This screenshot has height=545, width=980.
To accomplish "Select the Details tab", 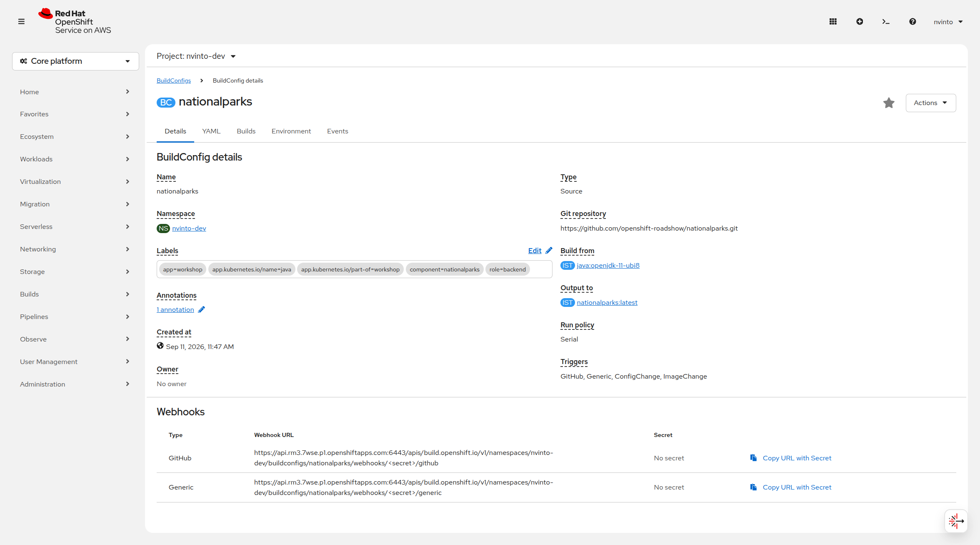I will click(175, 131).
